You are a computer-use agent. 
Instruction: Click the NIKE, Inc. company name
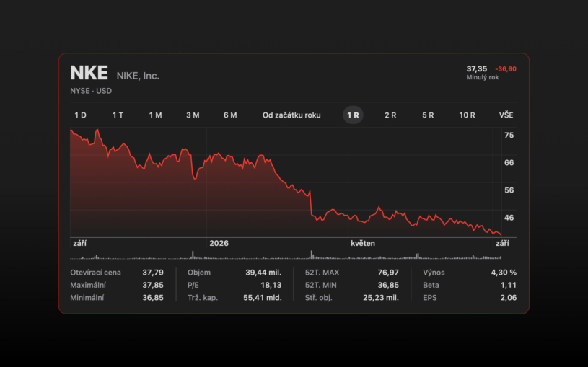point(138,76)
